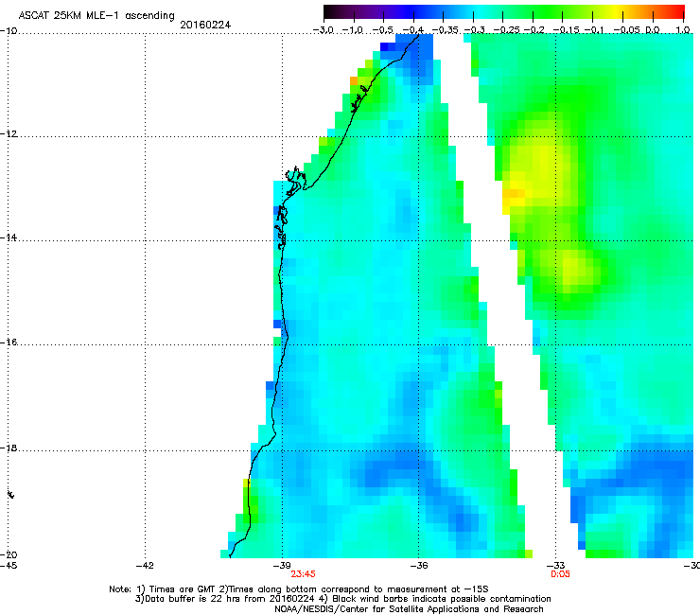The image size is (700, 615).
Task: Click the colorbar value label -3.0
Action: (323, 30)
